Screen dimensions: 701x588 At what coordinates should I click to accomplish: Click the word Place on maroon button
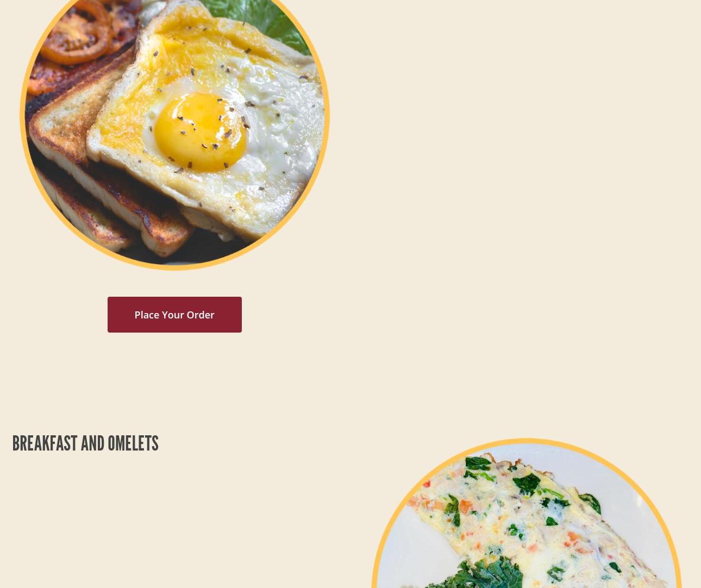coord(147,315)
